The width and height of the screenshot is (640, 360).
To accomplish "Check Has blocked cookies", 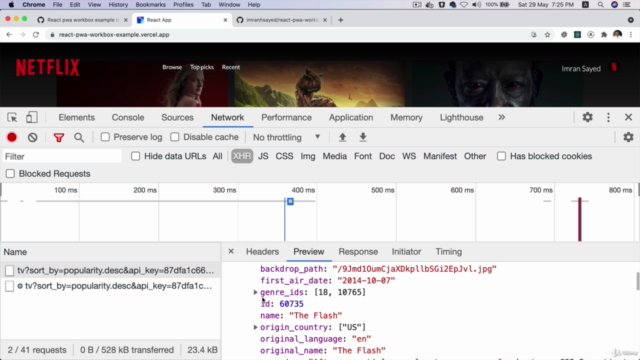I will pyautogui.click(x=501, y=156).
